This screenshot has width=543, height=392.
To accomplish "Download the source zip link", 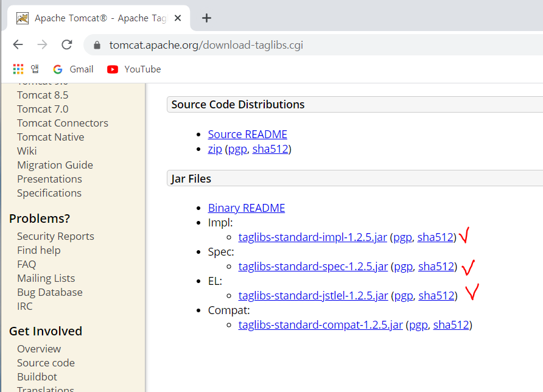I will point(215,149).
